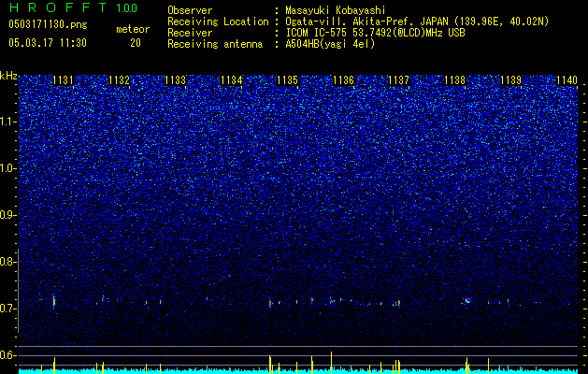The width and height of the screenshot is (588, 374).
Task: Click the 1137 time axis marker
Action: [398, 80]
